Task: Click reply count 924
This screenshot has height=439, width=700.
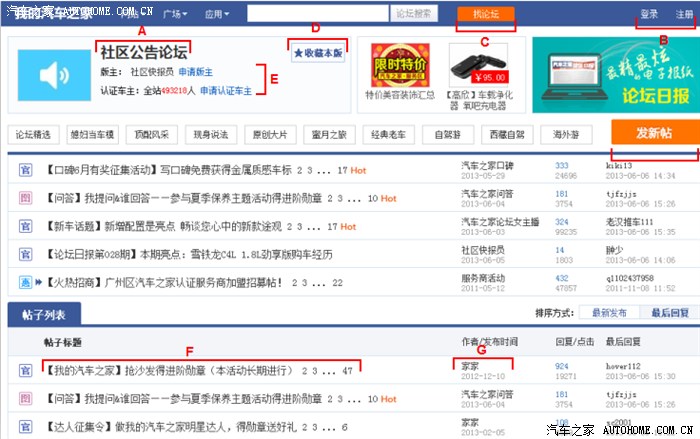Action: pyautogui.click(x=562, y=366)
